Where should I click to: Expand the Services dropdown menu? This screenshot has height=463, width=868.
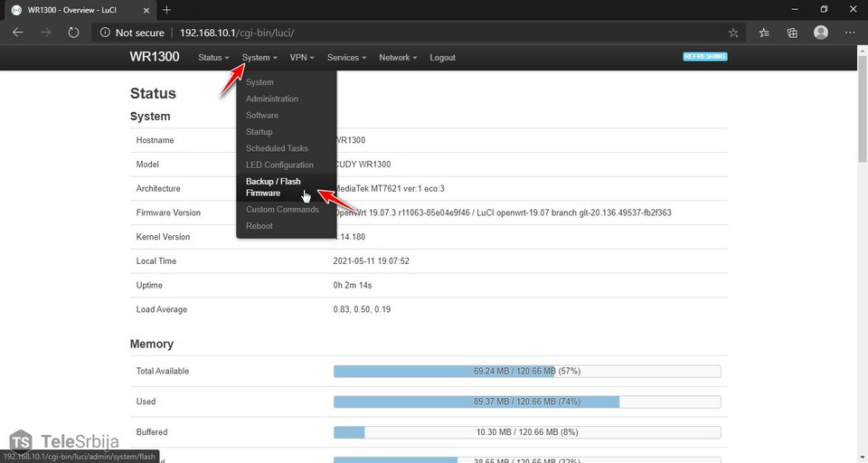tap(346, 58)
